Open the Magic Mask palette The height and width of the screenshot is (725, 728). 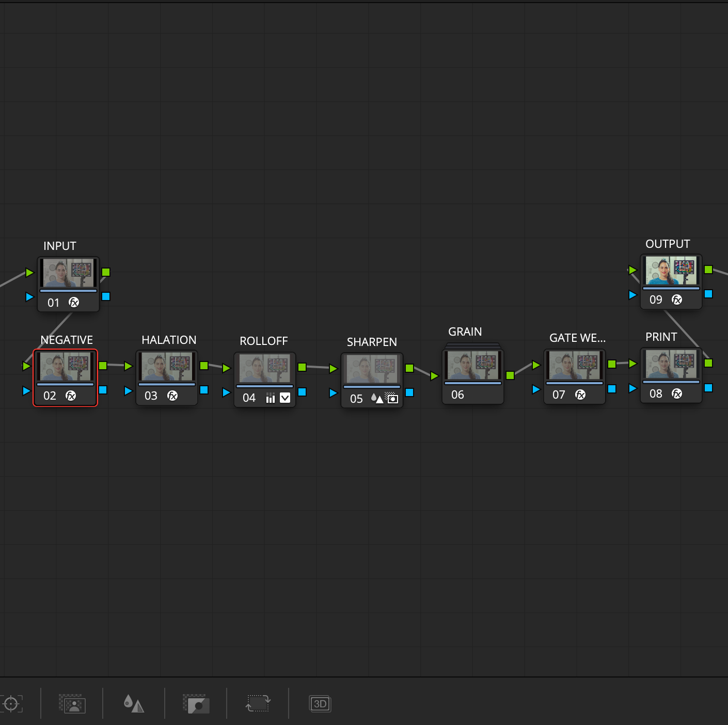point(72,703)
